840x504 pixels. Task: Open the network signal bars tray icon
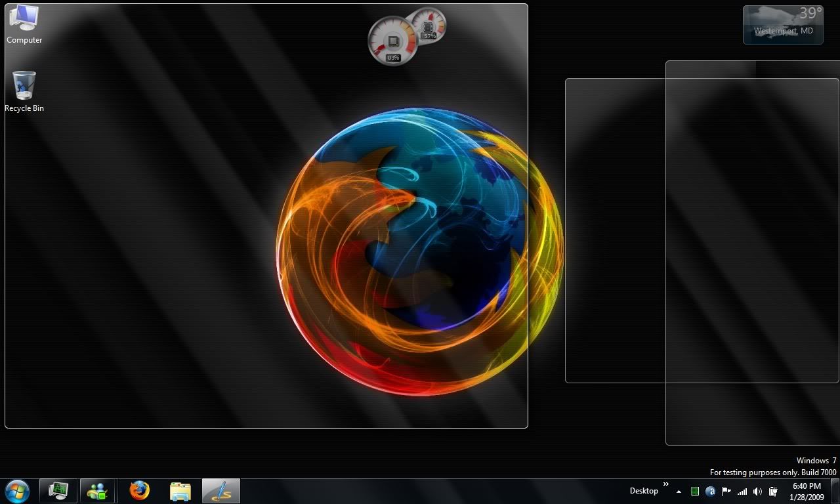[x=742, y=492]
